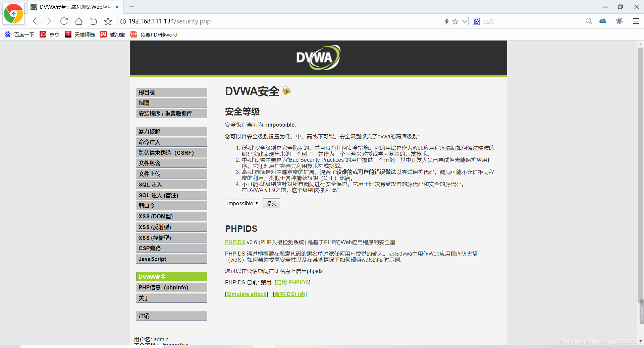This screenshot has width=644, height=348.
Task: Open the browser hamburger menu
Action: [x=636, y=21]
